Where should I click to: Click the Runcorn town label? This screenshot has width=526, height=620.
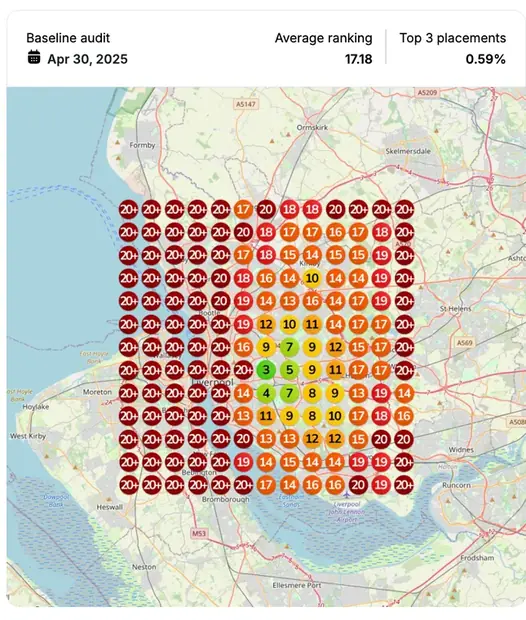point(456,485)
